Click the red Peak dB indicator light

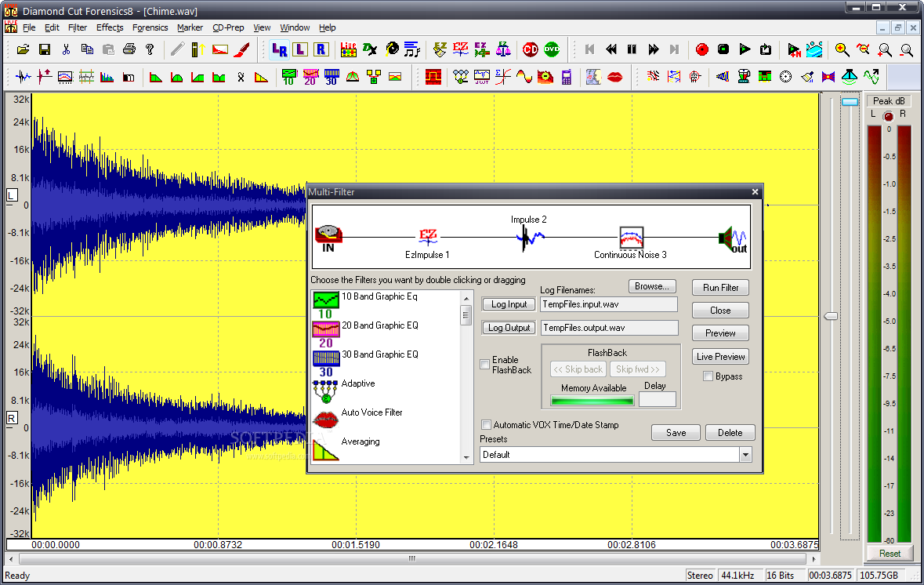tap(888, 116)
